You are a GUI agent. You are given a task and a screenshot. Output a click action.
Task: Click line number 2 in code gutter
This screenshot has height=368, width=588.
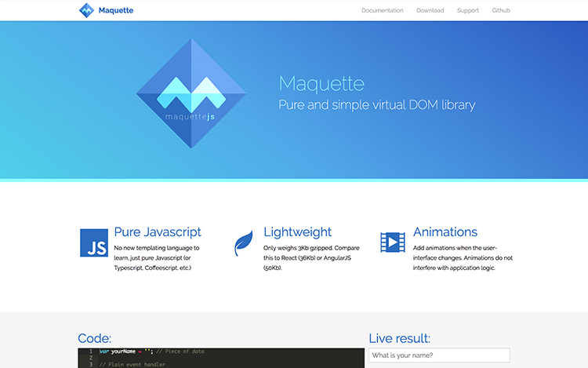[x=91, y=358]
